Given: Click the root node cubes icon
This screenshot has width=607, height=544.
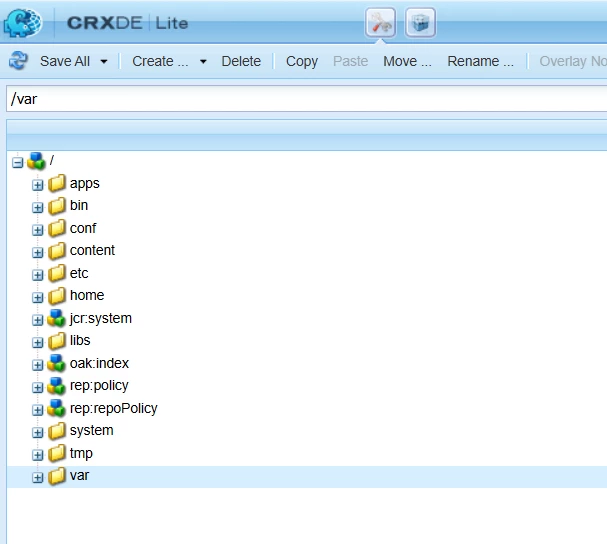Looking at the screenshot, I should [x=36, y=161].
